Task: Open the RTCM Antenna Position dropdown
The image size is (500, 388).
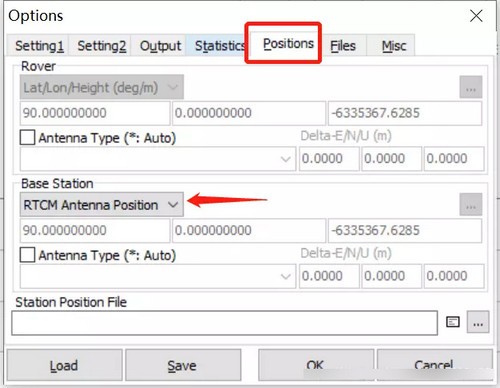Action: [x=102, y=205]
